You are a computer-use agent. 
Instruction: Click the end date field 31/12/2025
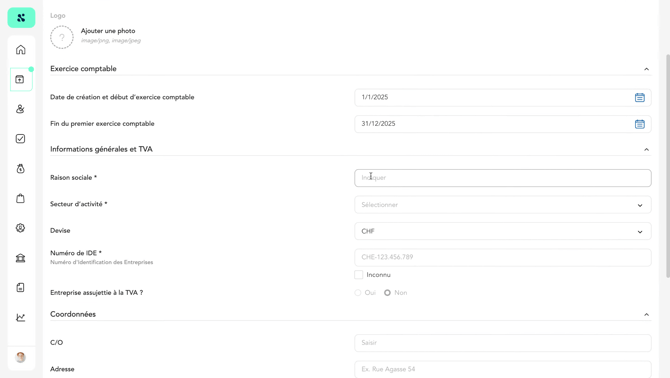tap(502, 124)
